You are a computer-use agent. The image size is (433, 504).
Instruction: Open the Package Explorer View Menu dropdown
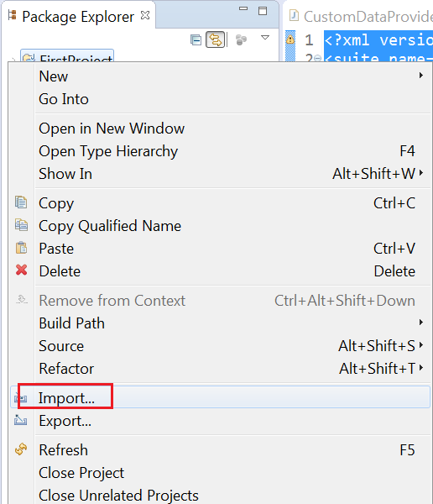click(x=264, y=38)
